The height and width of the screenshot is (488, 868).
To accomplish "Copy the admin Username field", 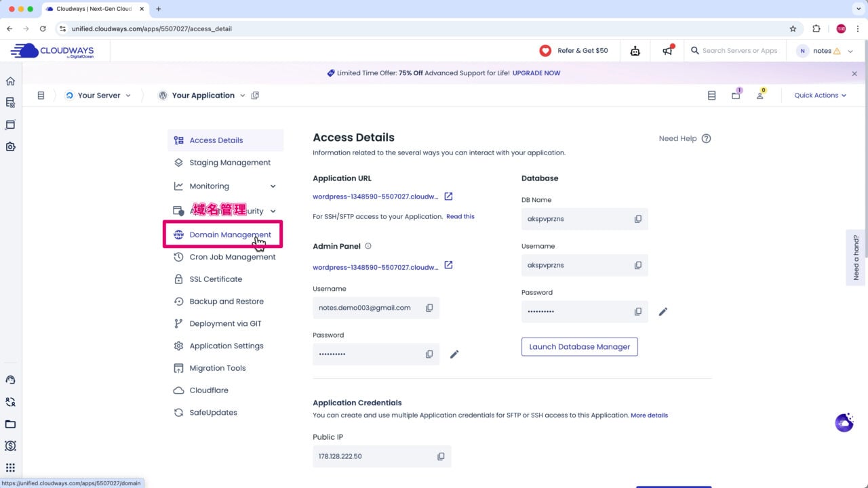I will click(x=429, y=307).
